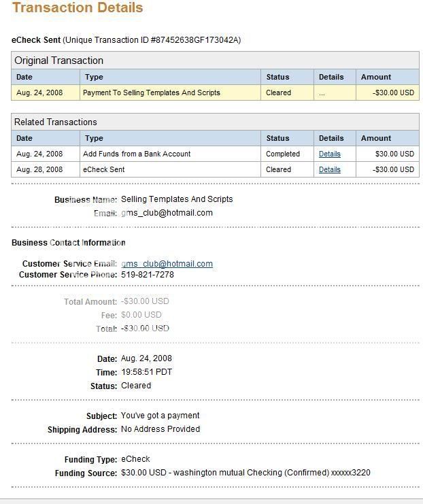Screen dimensions: 423x504
Task: Select the Aug. 28, 2008 date cell
Action: coord(39,170)
